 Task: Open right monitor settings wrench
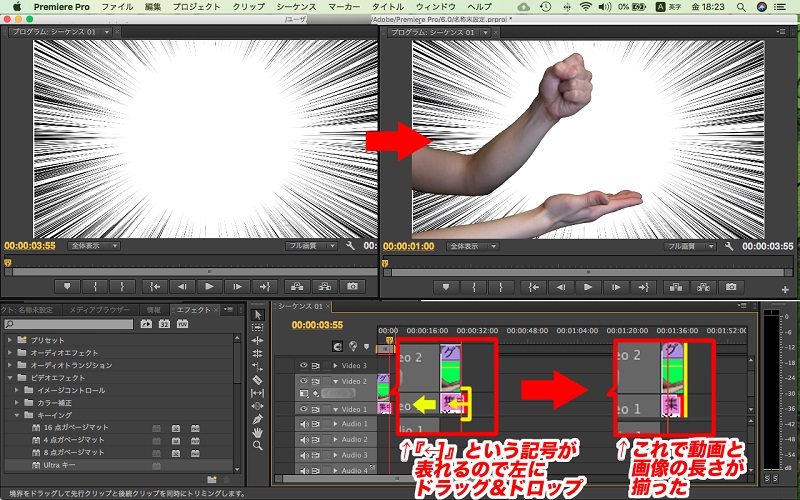[x=729, y=246]
